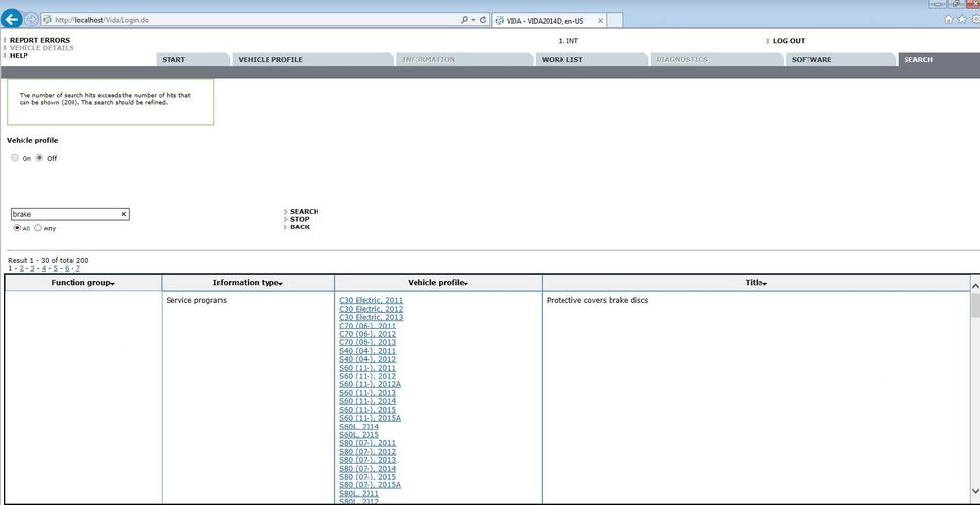
Task: Open S40 (04-), 2011 link
Action: [367, 351]
